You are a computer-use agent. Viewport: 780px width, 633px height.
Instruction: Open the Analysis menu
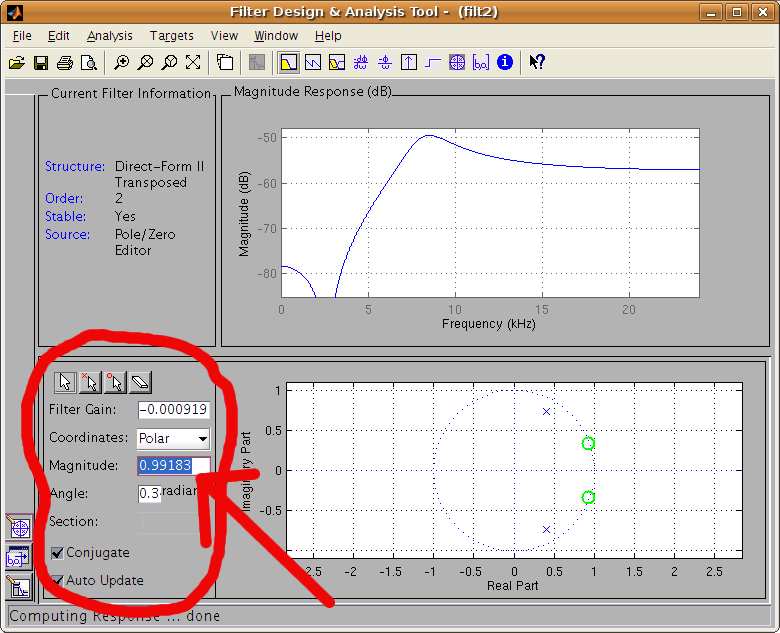click(x=109, y=36)
